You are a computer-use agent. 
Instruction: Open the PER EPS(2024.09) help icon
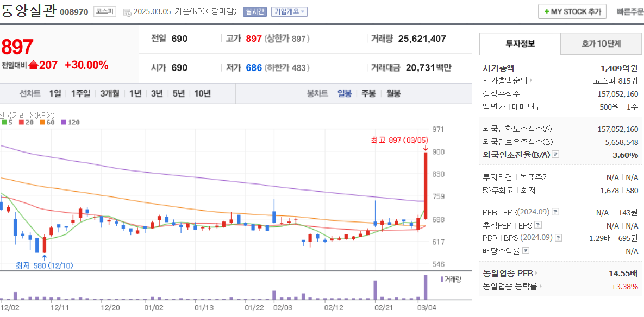pos(556,212)
